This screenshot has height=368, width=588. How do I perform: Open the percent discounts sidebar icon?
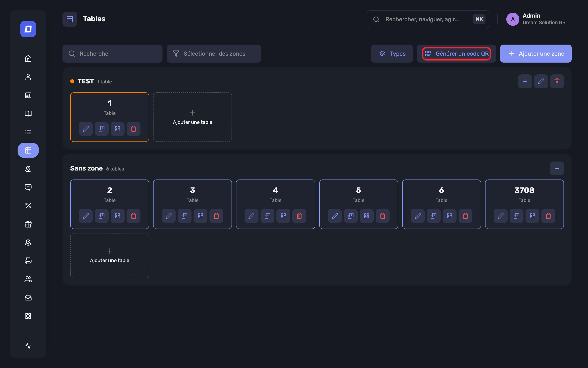(28, 206)
